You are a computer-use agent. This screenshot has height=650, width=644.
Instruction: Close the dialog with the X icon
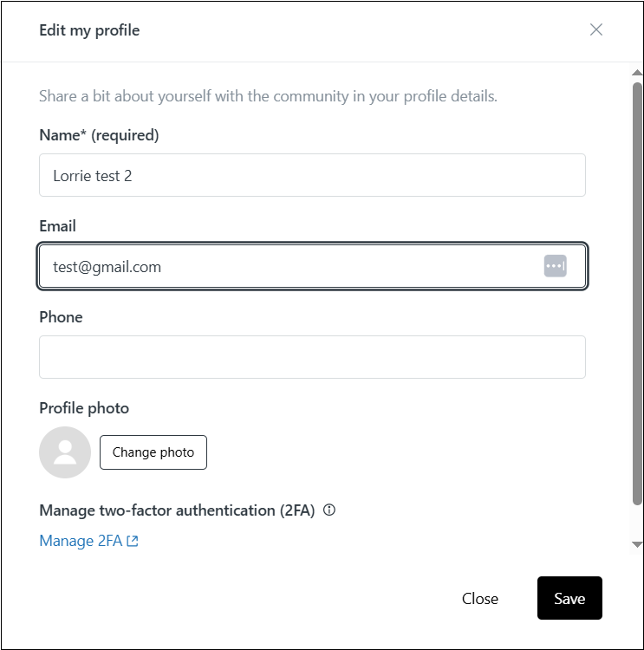(x=596, y=29)
